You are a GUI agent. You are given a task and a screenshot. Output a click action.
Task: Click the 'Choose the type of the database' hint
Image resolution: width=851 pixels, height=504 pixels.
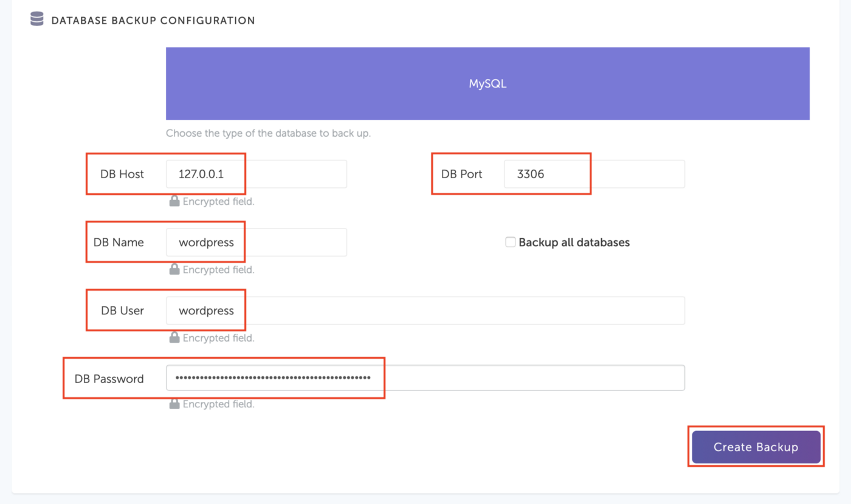click(268, 133)
